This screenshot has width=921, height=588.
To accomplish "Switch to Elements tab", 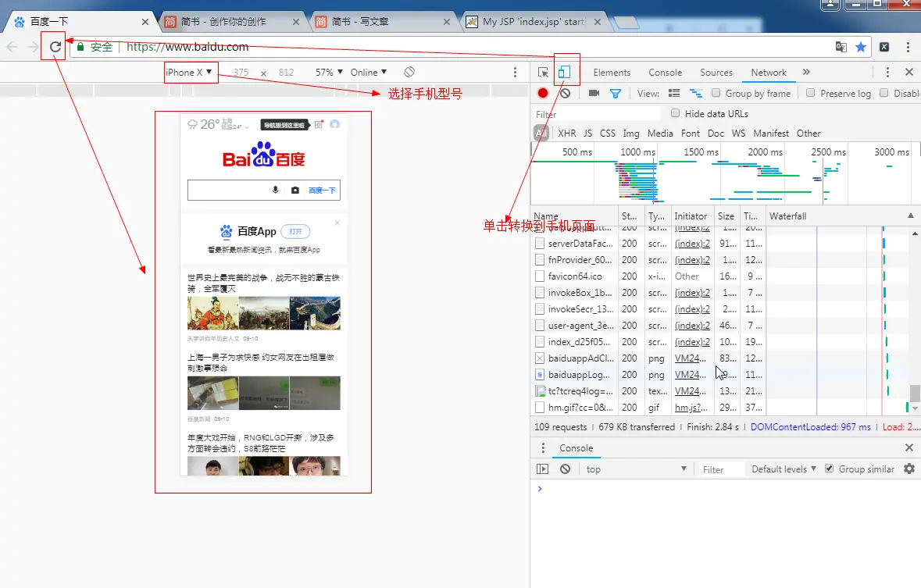I will pos(612,73).
